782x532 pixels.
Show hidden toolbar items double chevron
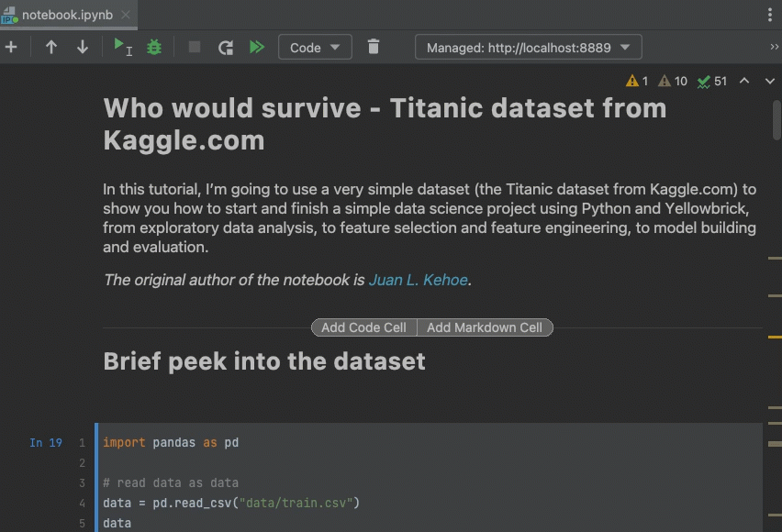[x=774, y=47]
